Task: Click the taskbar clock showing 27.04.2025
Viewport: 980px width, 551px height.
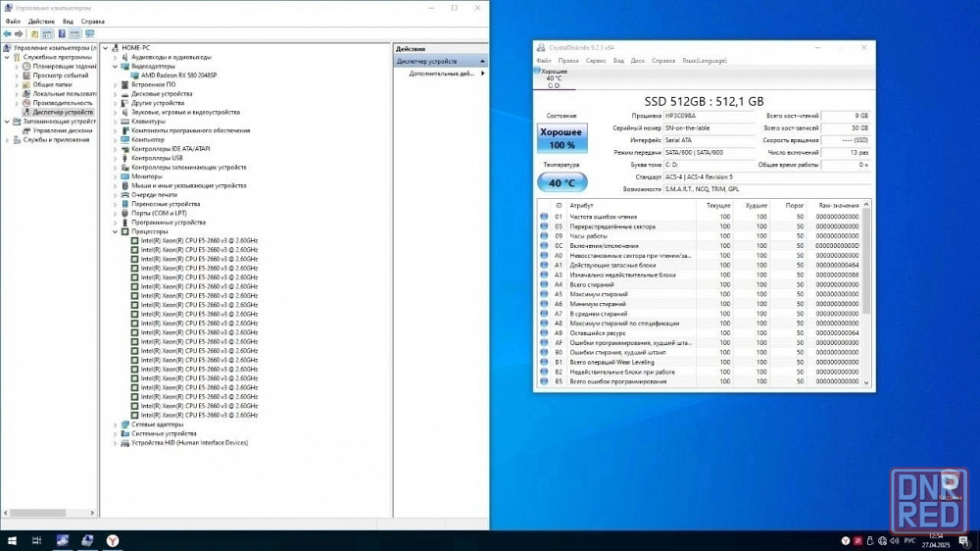Action: coord(936,541)
